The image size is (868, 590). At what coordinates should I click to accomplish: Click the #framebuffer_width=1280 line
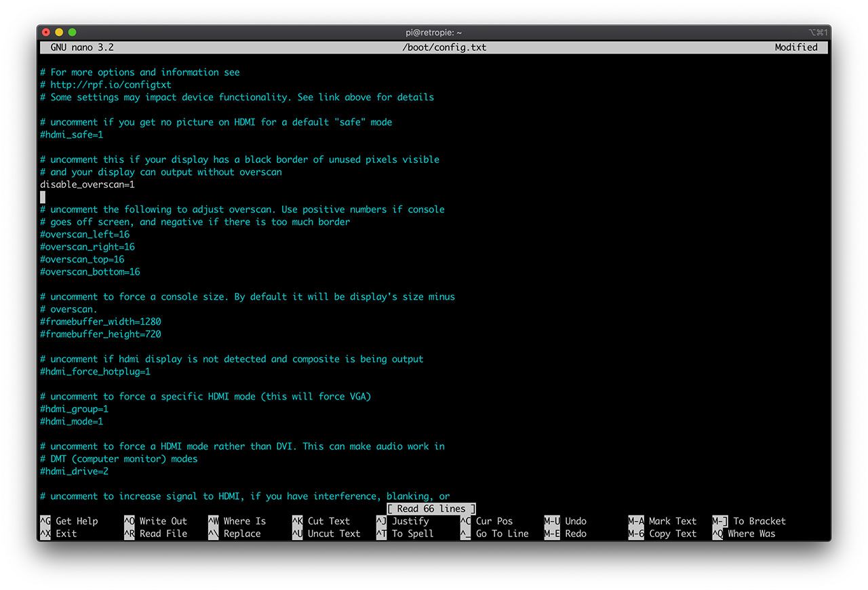[100, 321]
